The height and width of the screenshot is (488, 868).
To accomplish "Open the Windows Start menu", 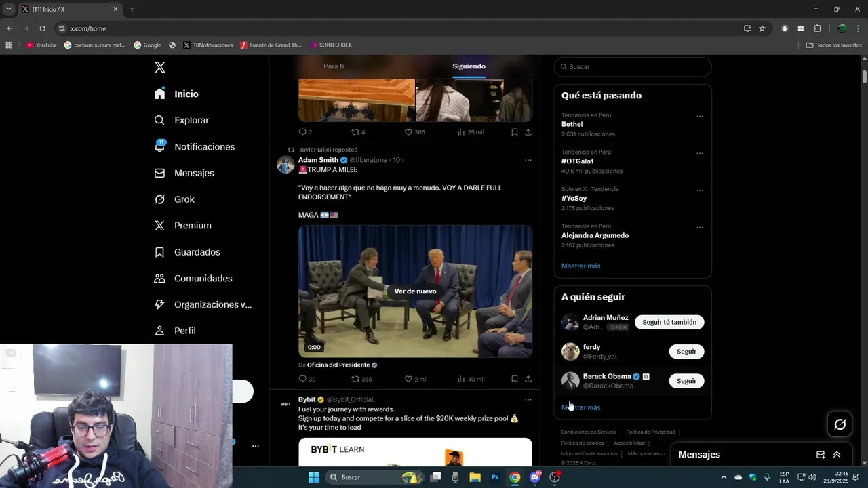I will tap(313, 477).
